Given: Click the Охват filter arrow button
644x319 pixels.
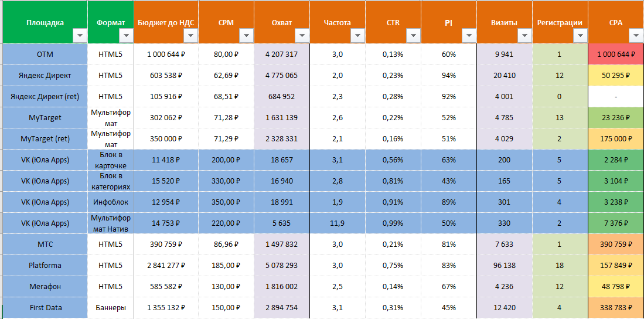Looking at the screenshot, I should tap(301, 36).
